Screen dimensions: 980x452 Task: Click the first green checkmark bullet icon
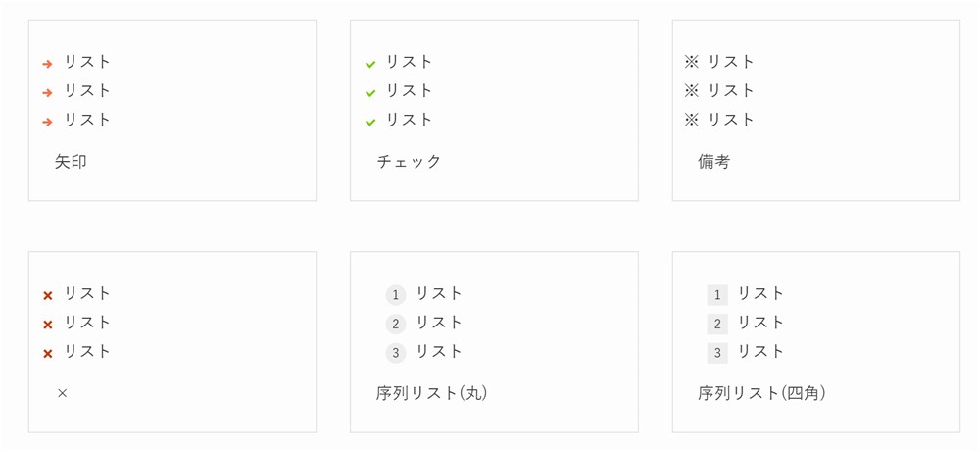370,64
